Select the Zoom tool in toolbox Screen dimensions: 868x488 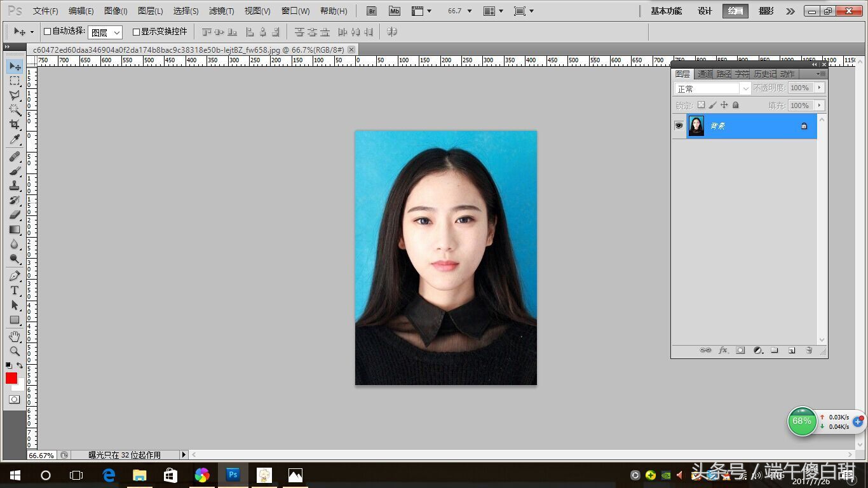pos(15,351)
